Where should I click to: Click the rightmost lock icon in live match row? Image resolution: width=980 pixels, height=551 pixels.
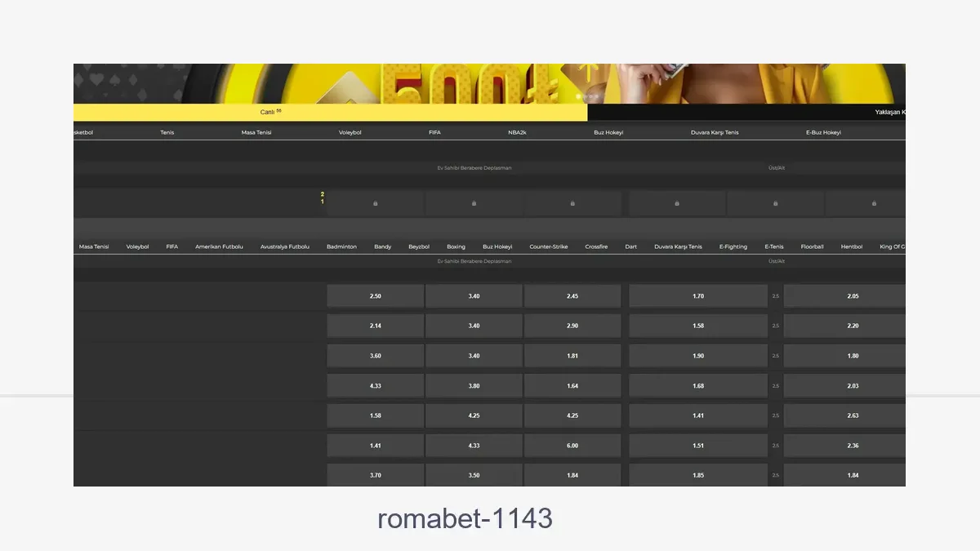(x=874, y=203)
